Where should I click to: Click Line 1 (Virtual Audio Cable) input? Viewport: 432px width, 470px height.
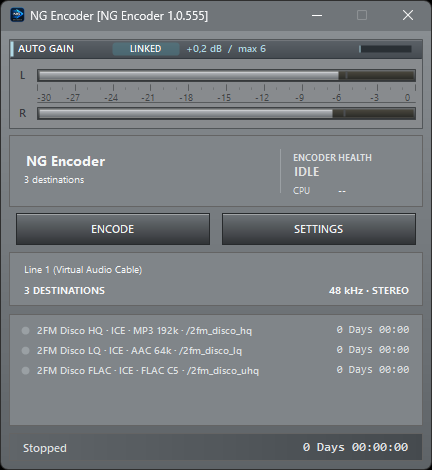pyautogui.click(x=83, y=270)
